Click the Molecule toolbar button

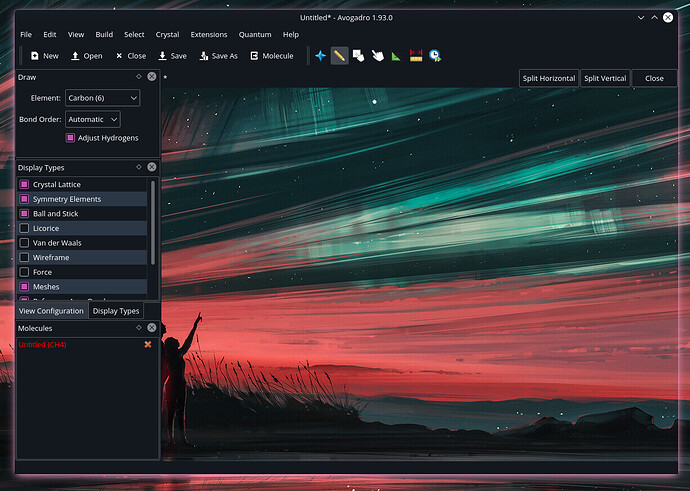pos(272,56)
